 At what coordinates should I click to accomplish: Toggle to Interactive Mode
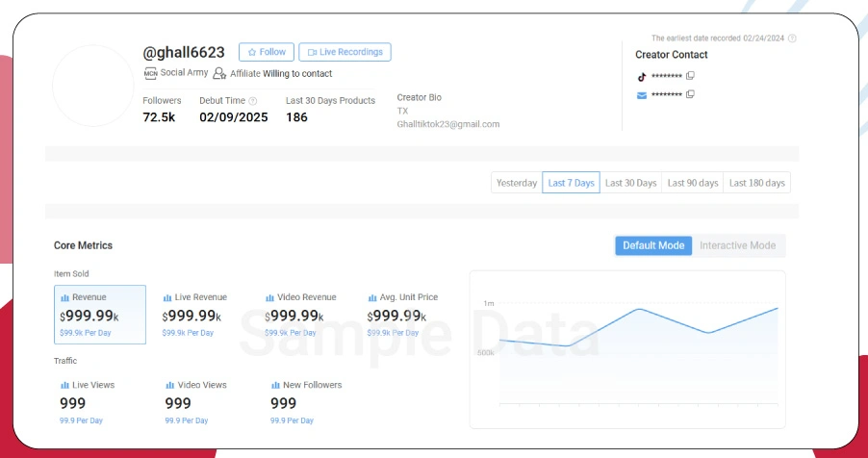tap(737, 245)
